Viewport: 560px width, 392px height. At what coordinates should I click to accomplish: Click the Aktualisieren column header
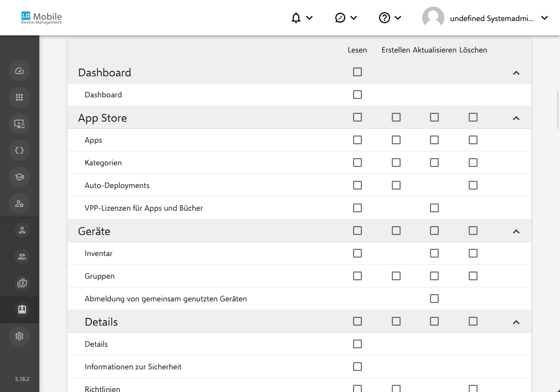[434, 50]
